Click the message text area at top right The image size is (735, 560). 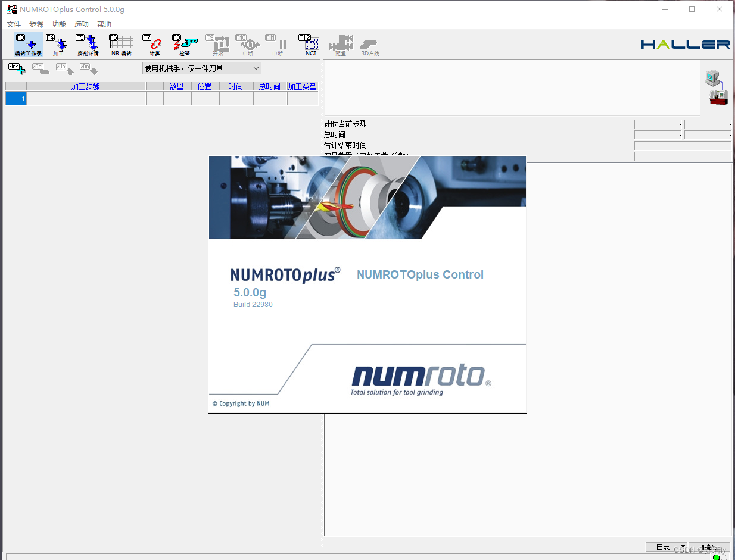pyautogui.click(x=512, y=88)
